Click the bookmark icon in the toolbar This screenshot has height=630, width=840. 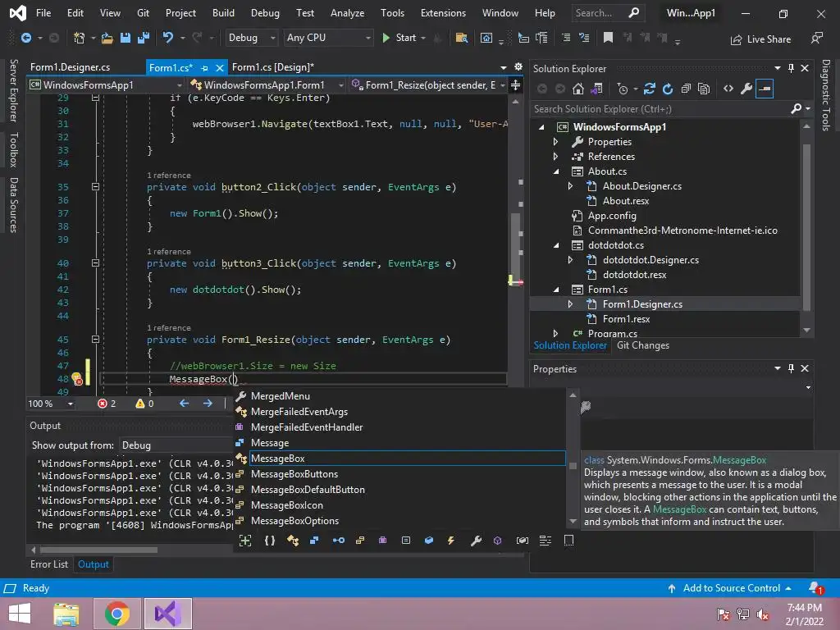[608, 38]
